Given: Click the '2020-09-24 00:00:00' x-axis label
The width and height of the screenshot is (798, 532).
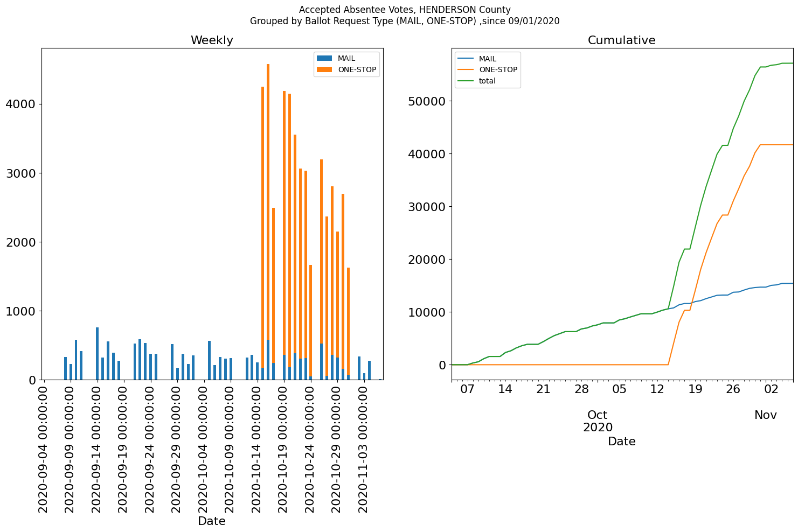Looking at the screenshot, I should (150, 448).
